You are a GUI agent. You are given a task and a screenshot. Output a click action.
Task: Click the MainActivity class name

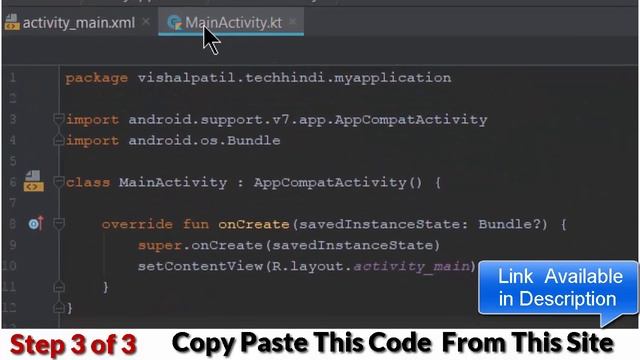pyautogui.click(x=173, y=182)
